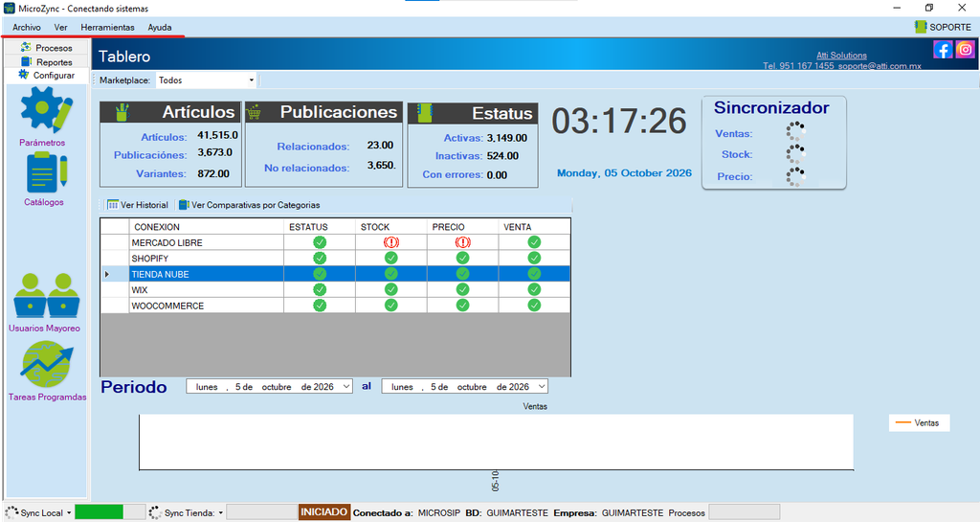The height and width of the screenshot is (522, 980).
Task: Click the Inactivas value 524.00
Action: coord(502,156)
